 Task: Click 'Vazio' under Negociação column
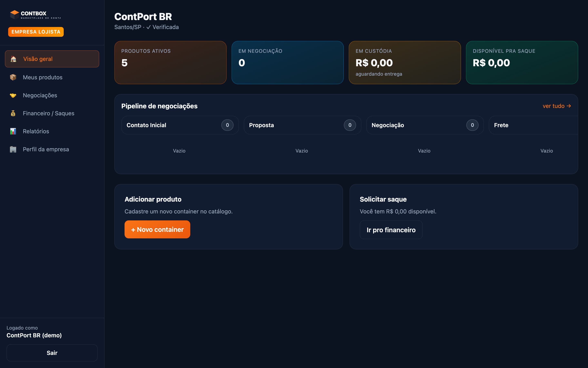(x=424, y=151)
